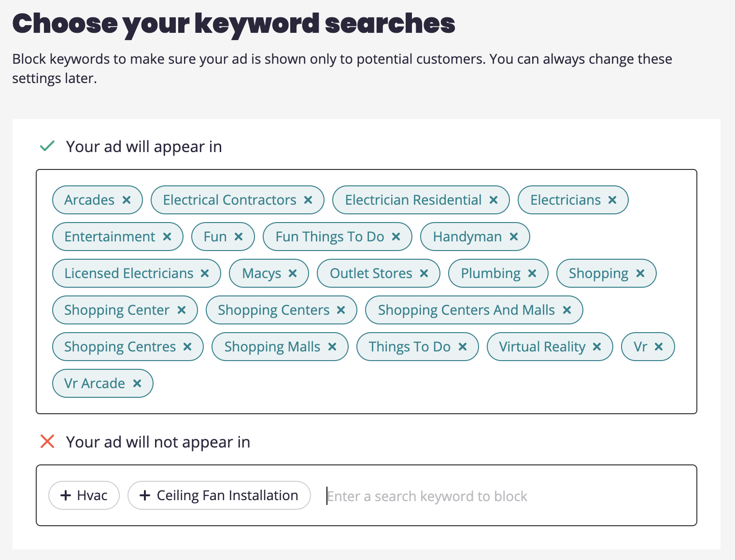
Task: Click X on the Shopping Malls keyword
Action: coord(332,347)
